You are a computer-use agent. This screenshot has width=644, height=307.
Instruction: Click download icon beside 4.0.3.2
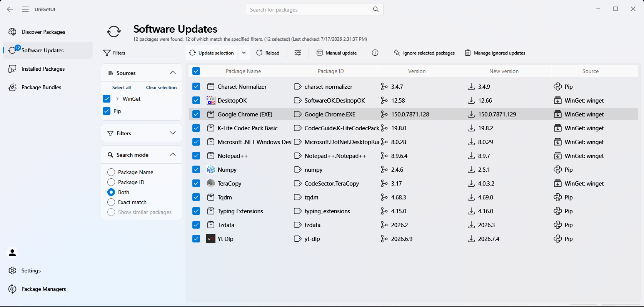[x=471, y=183]
